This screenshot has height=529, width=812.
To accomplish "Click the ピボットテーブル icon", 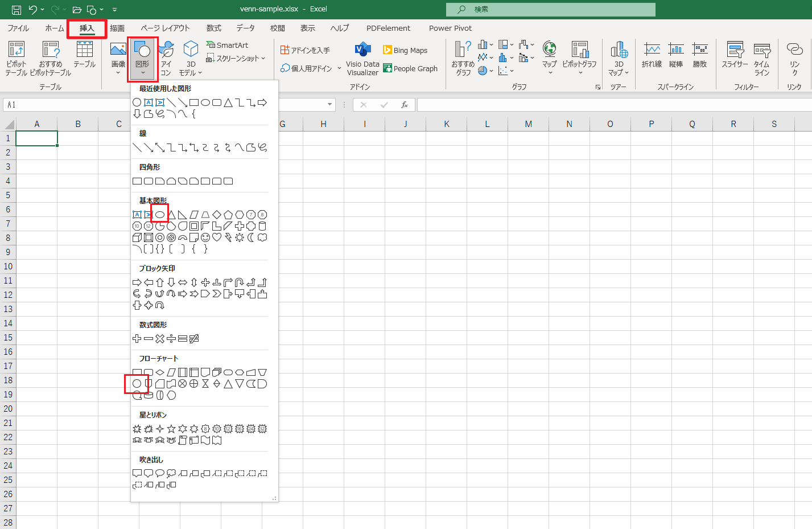I will coord(17,58).
